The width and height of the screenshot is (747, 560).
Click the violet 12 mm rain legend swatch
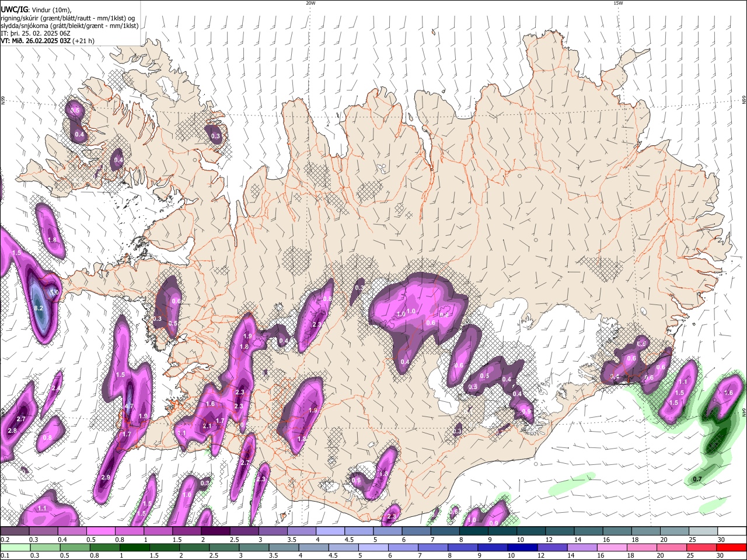[553, 547]
